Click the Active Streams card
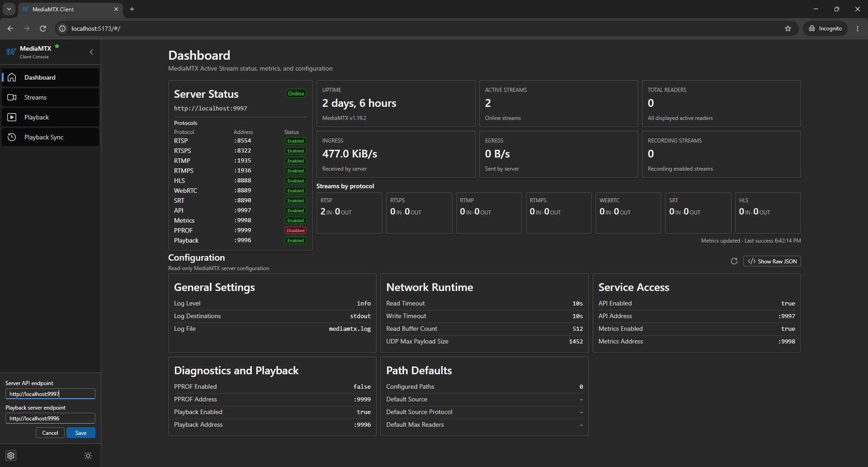The image size is (868, 467). pos(559,104)
